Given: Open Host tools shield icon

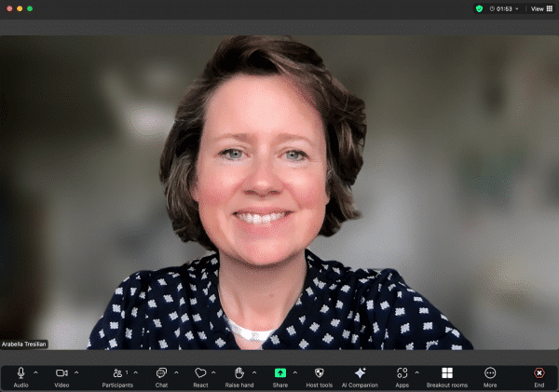Looking at the screenshot, I should [x=320, y=373].
